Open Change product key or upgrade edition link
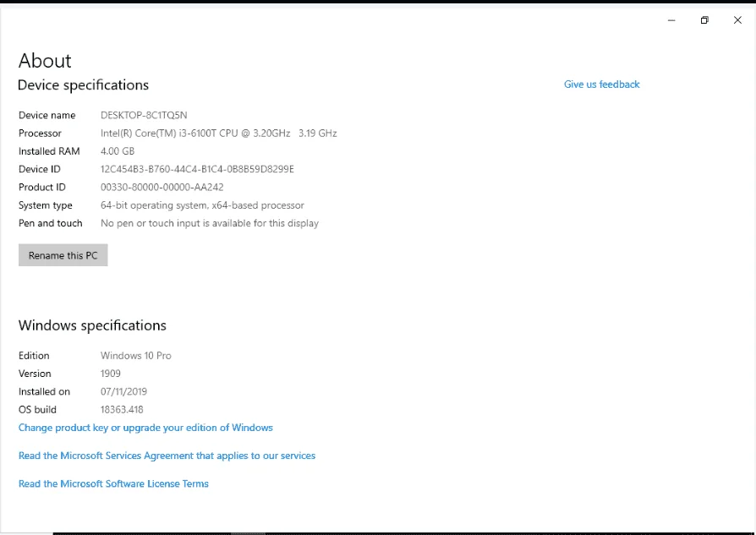Image resolution: width=756 pixels, height=535 pixels. click(145, 428)
